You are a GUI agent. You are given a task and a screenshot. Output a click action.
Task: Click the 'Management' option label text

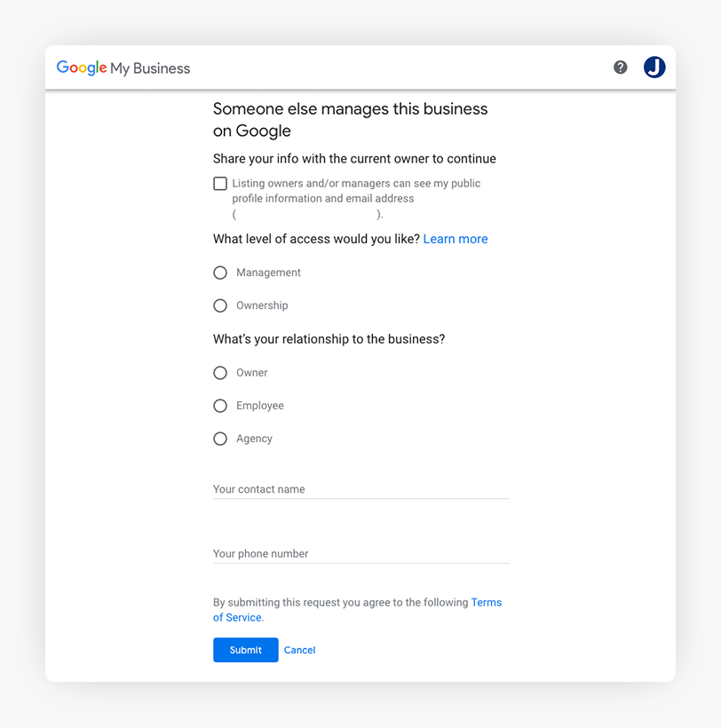pos(268,273)
